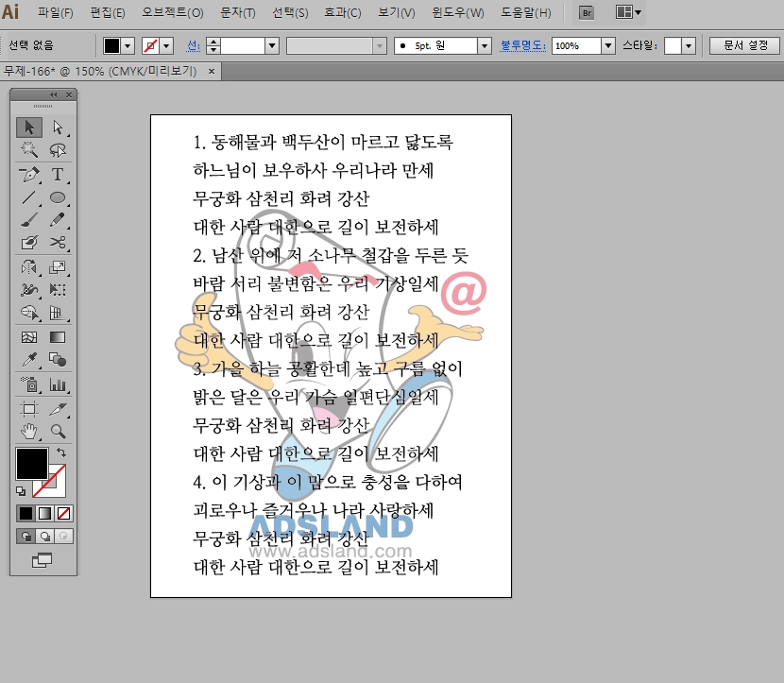Enable Draw Normal mode
The width and height of the screenshot is (784, 683).
[26, 537]
